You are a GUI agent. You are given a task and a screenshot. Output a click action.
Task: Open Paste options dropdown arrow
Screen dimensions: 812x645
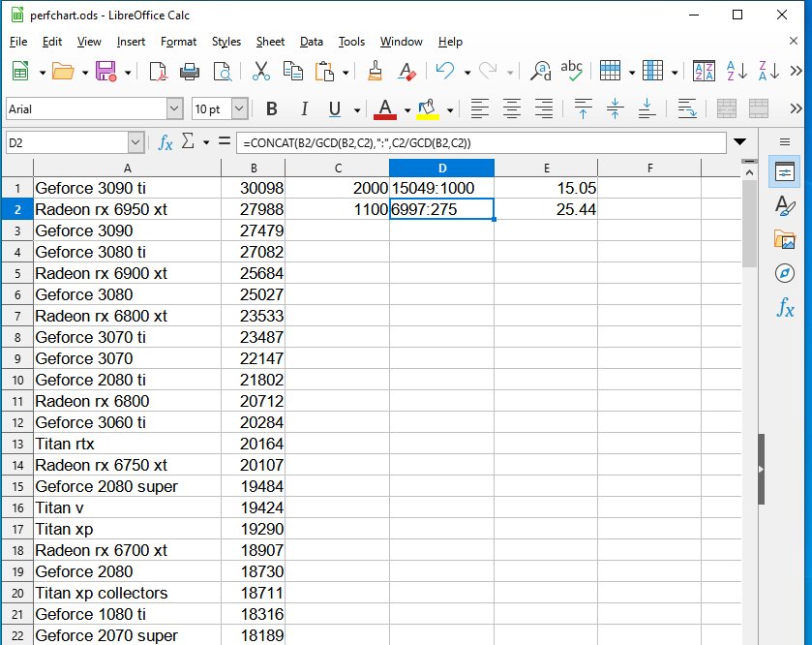(x=346, y=73)
